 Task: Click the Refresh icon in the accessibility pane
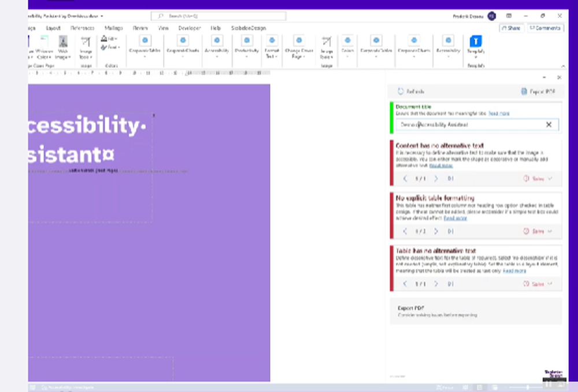(401, 91)
